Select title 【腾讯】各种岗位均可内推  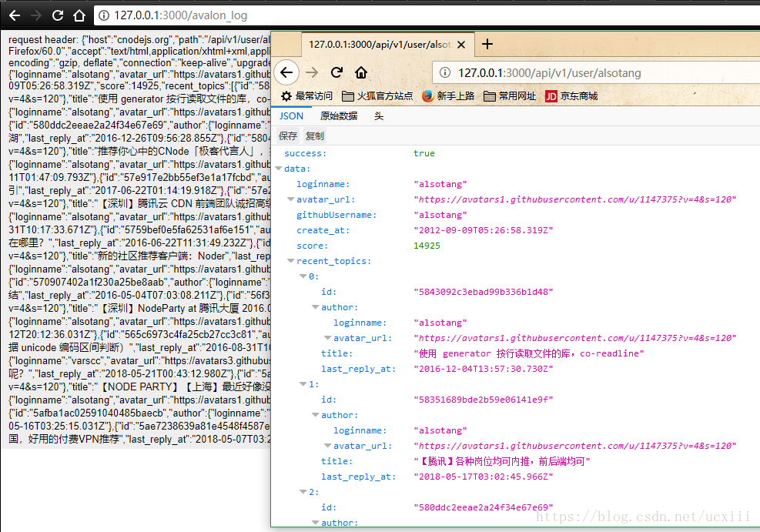click(x=501, y=461)
